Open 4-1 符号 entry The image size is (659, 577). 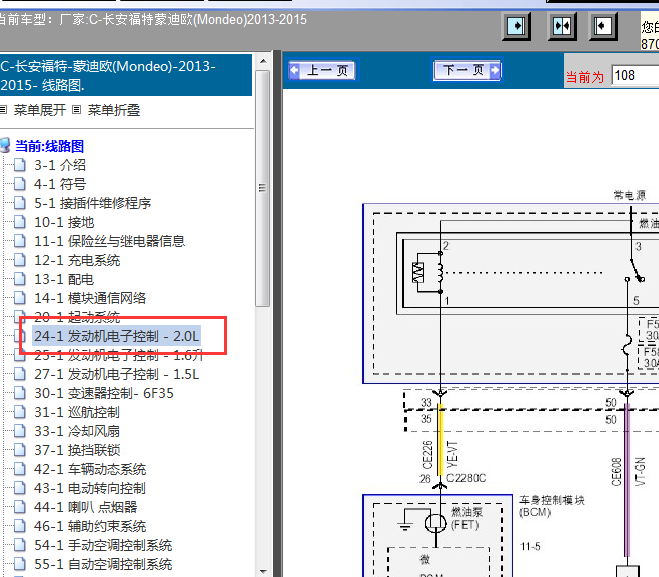(x=60, y=184)
